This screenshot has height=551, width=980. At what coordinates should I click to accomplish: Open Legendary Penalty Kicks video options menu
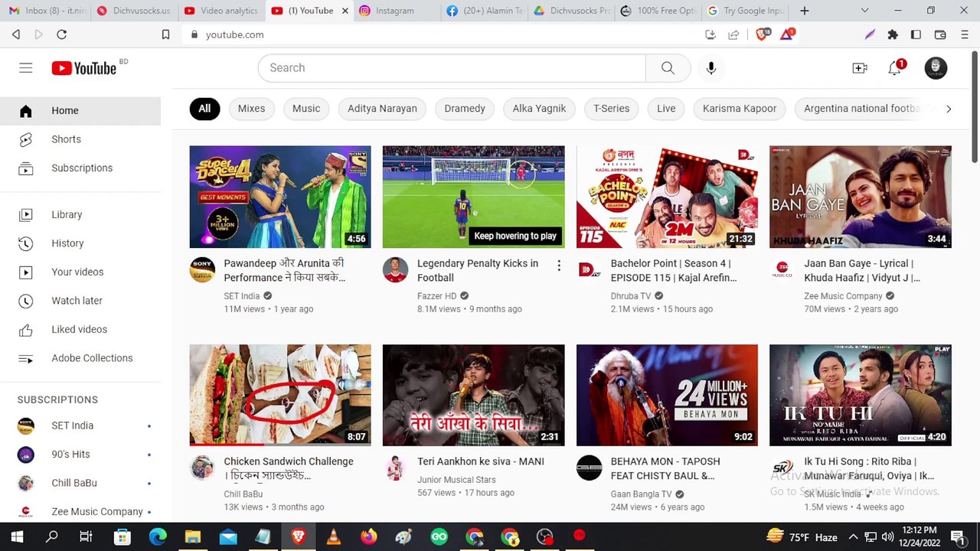pyautogui.click(x=559, y=266)
